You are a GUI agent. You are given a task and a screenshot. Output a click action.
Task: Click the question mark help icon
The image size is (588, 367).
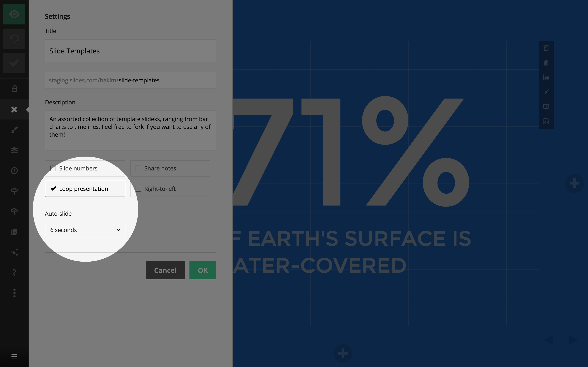click(x=14, y=273)
